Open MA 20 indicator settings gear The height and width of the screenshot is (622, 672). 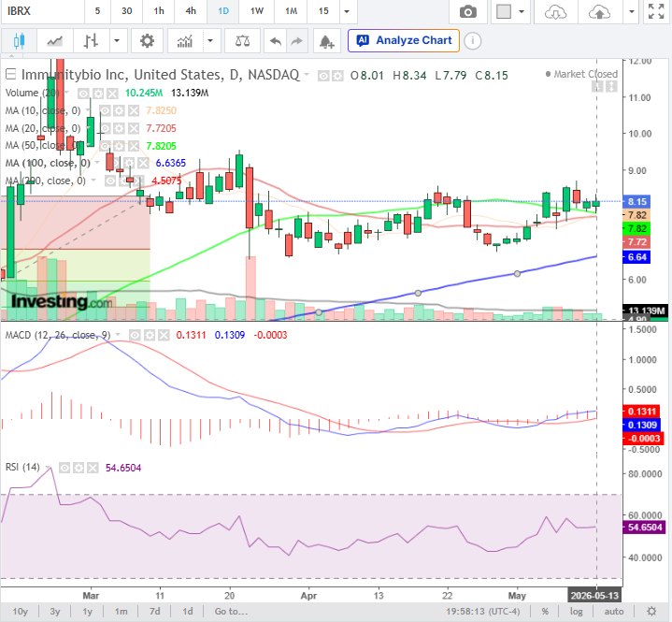[x=120, y=128]
